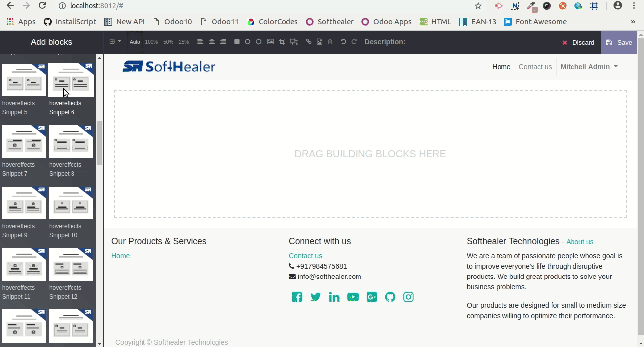
Task: Set image size to 25%
Action: point(184,42)
